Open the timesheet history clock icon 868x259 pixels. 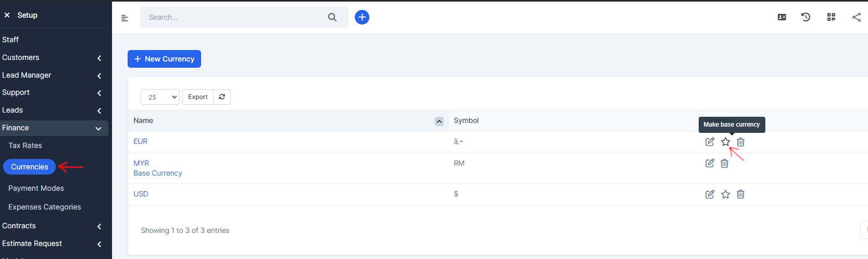pos(805,17)
